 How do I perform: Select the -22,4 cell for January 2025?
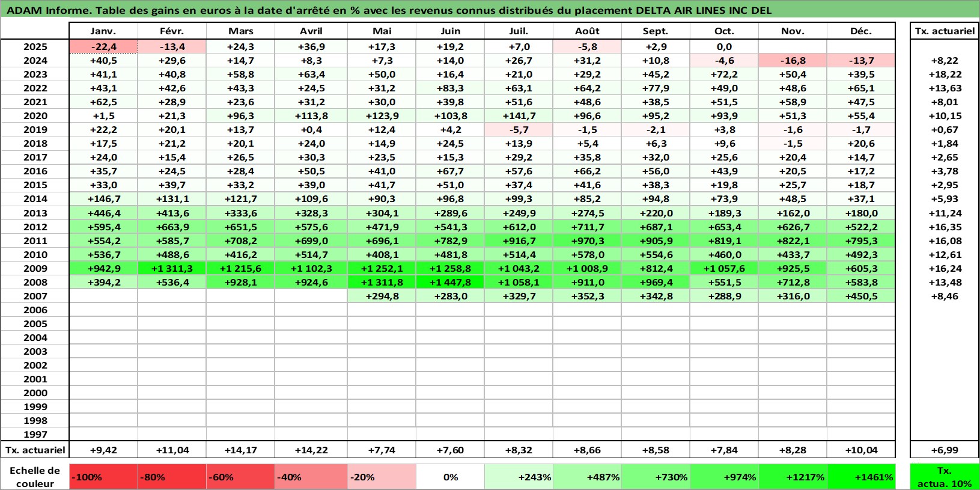point(103,47)
